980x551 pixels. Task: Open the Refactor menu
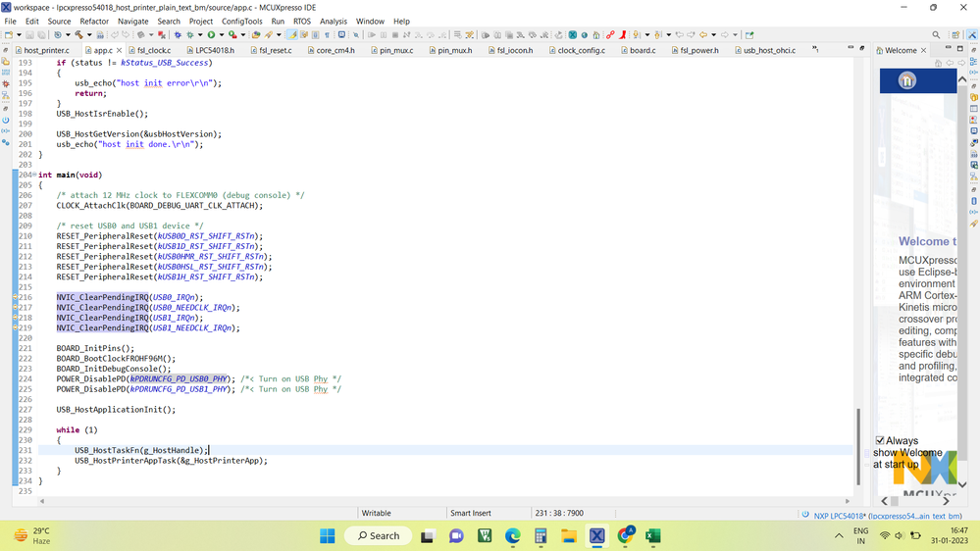(x=94, y=22)
